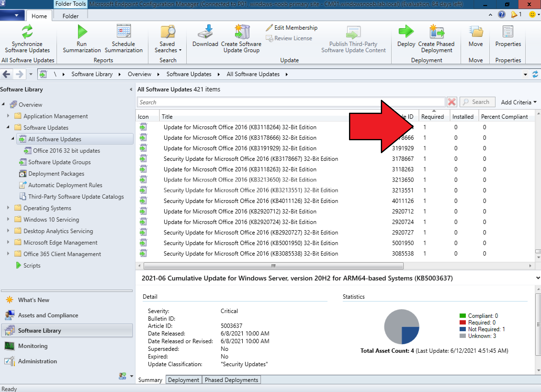Open the help question mark icon

coord(502,15)
